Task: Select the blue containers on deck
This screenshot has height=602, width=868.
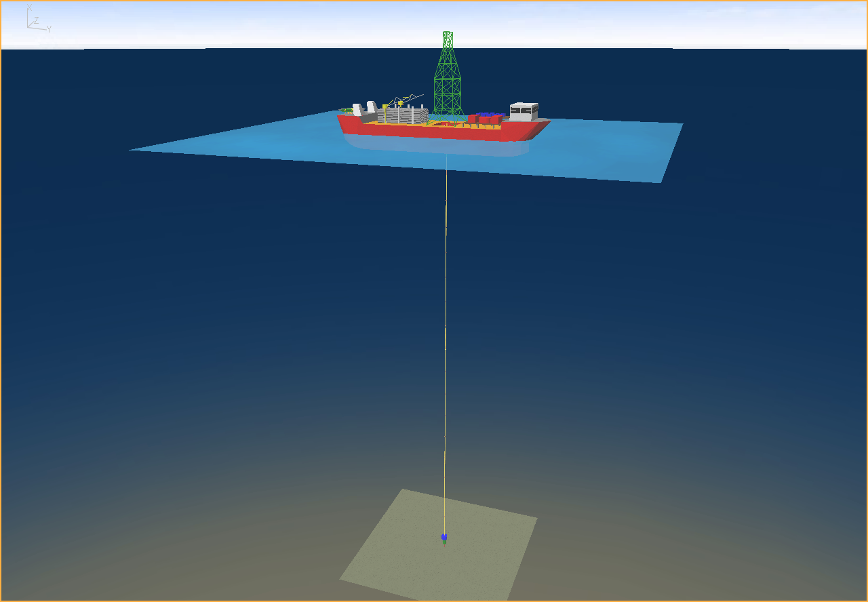Action: click(490, 115)
